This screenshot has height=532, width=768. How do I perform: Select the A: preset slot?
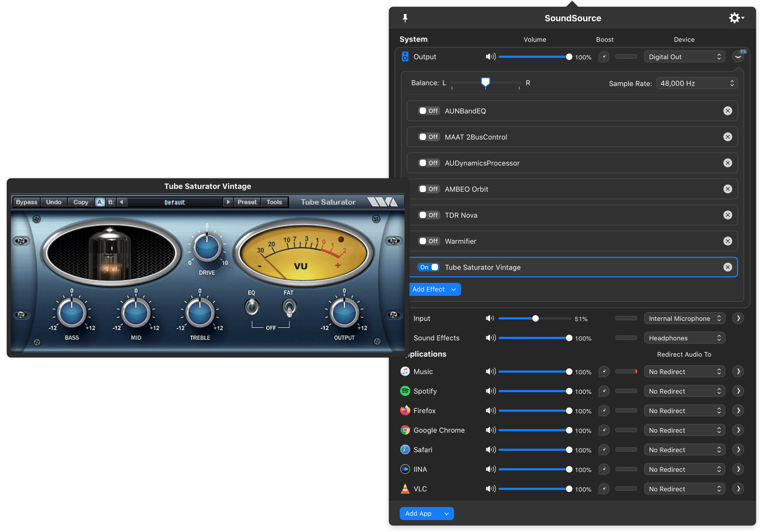[x=100, y=202]
